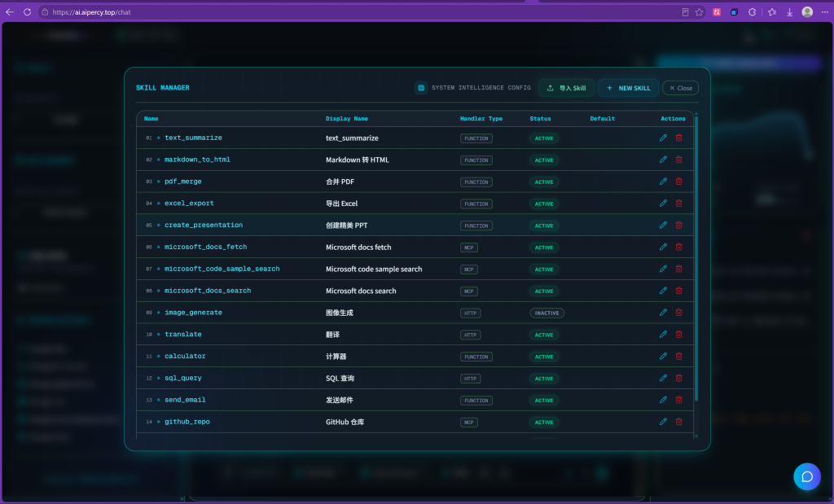Select the calculator skill name
834x504 pixels.
[x=185, y=356]
